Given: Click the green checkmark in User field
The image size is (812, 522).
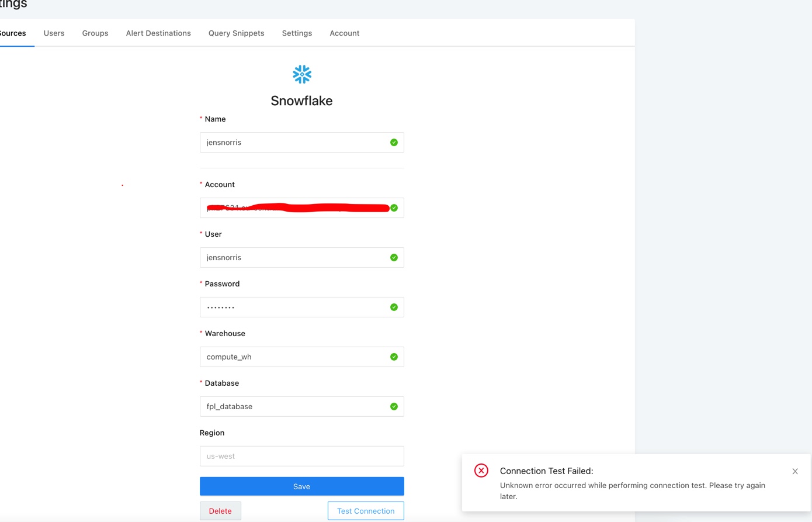Looking at the screenshot, I should coord(394,258).
